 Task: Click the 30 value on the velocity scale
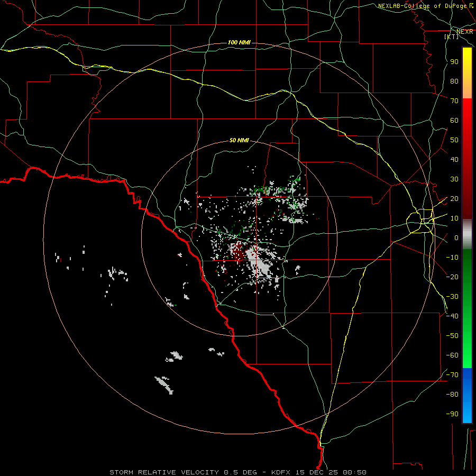tap(454, 179)
